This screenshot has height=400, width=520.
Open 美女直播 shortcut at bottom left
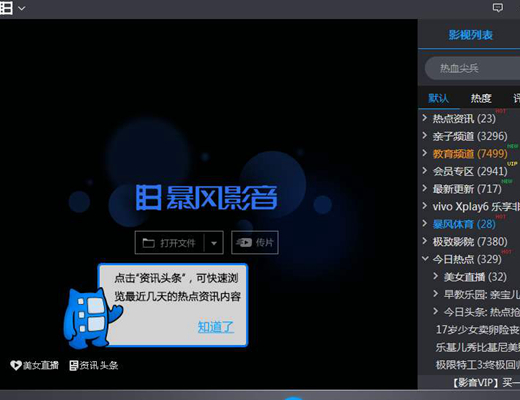pyautogui.click(x=34, y=365)
